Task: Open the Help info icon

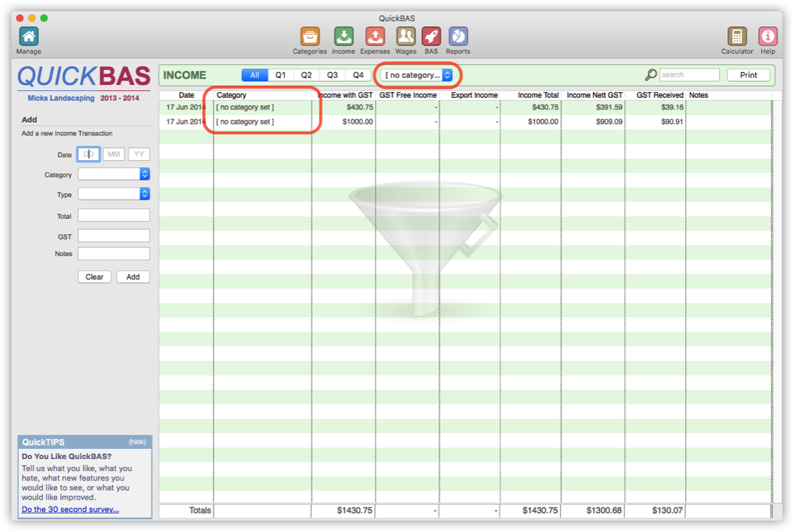Action: [x=768, y=36]
